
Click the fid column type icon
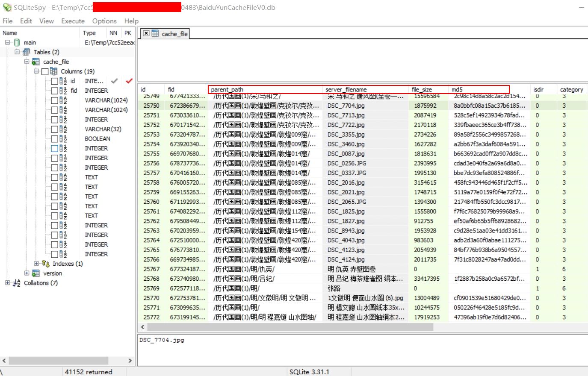click(63, 91)
